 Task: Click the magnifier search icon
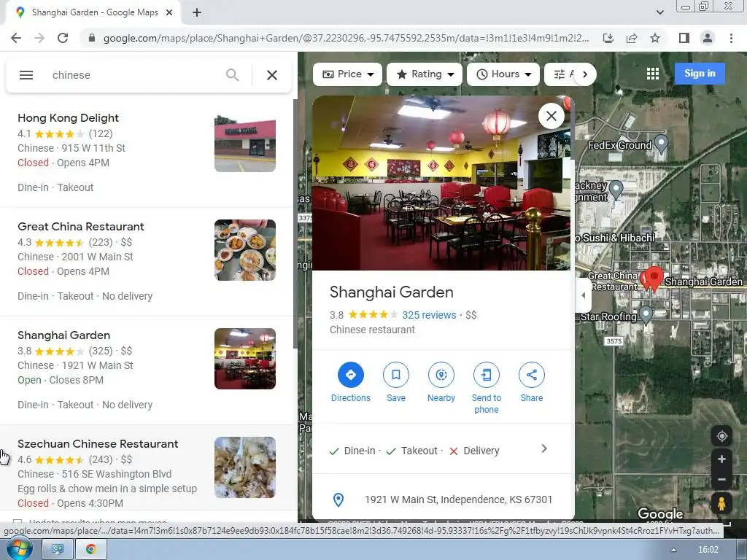click(232, 75)
